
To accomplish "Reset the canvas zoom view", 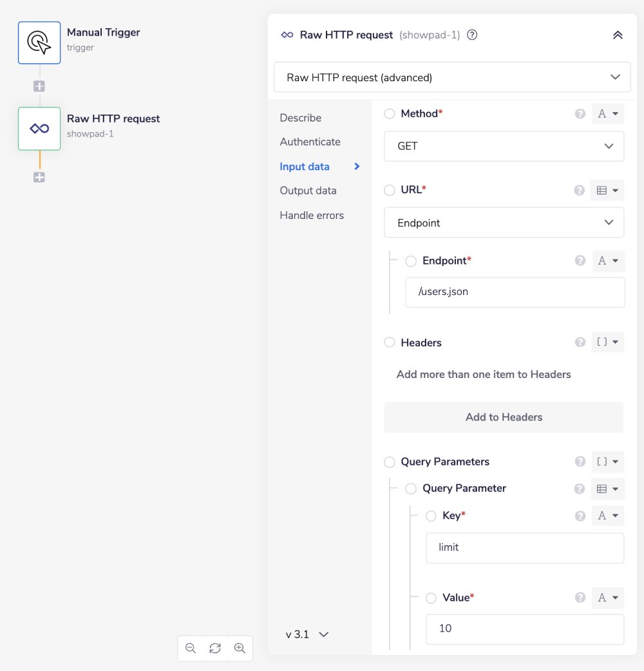I will [x=215, y=648].
